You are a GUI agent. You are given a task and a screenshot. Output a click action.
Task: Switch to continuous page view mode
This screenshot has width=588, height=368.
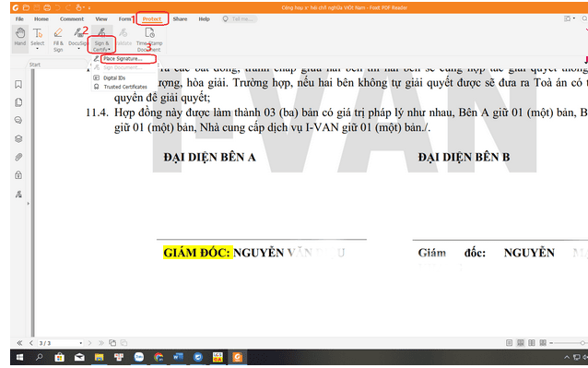click(x=521, y=343)
